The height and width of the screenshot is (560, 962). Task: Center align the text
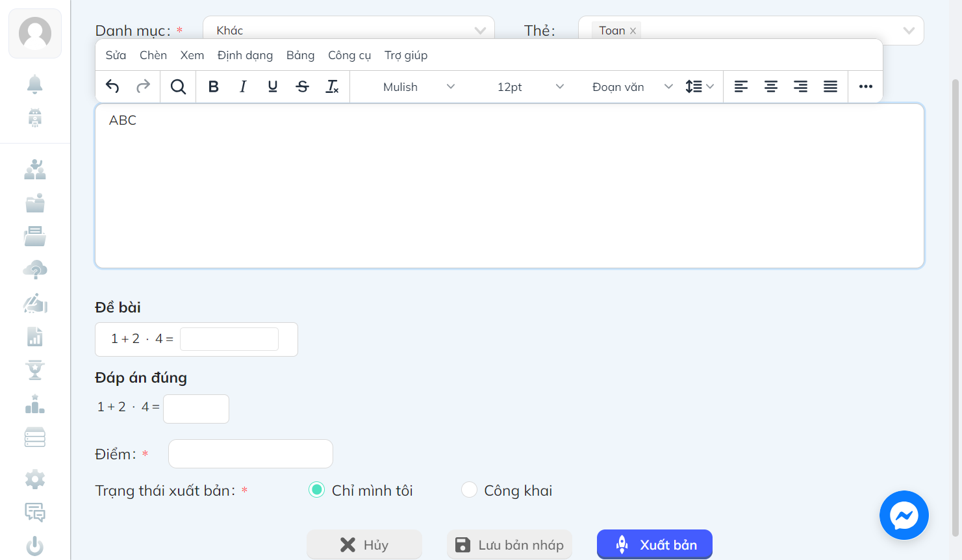(x=771, y=86)
